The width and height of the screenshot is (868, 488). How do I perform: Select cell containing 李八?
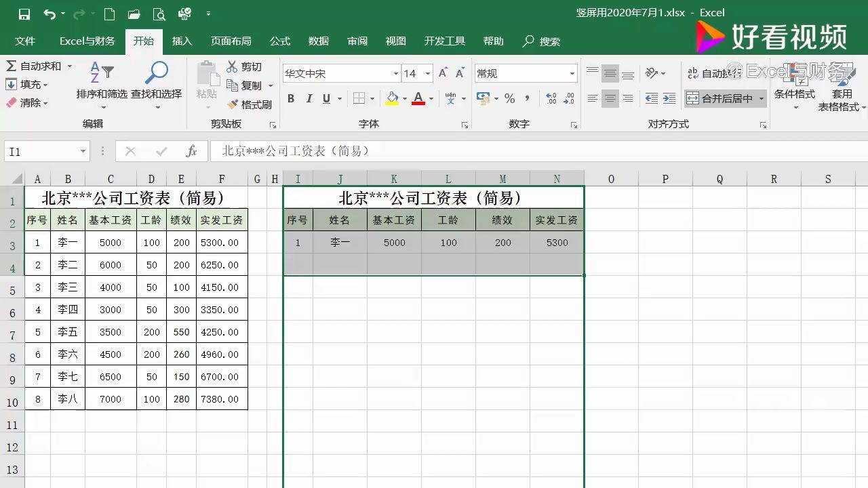tap(68, 399)
